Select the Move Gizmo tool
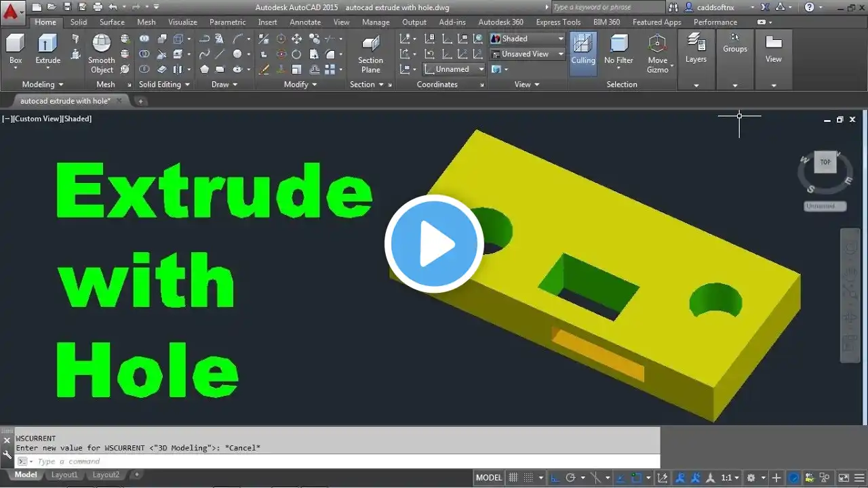The image size is (868, 488). point(657,54)
